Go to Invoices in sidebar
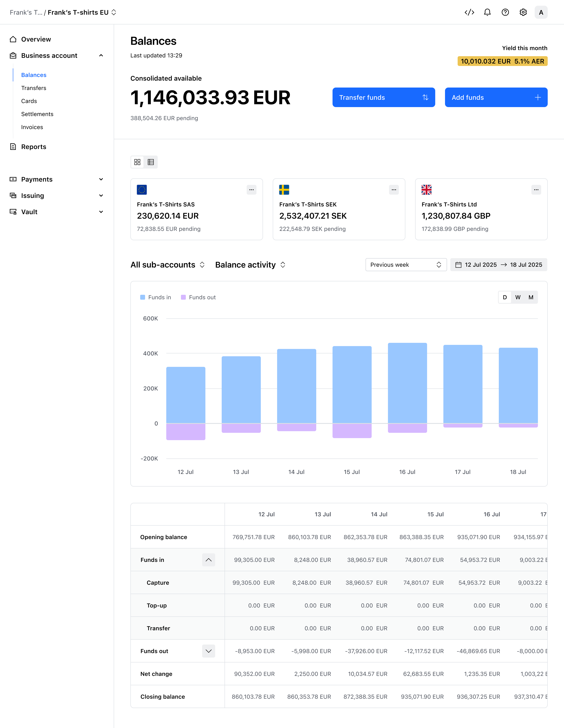564x728 pixels. pos(32,127)
